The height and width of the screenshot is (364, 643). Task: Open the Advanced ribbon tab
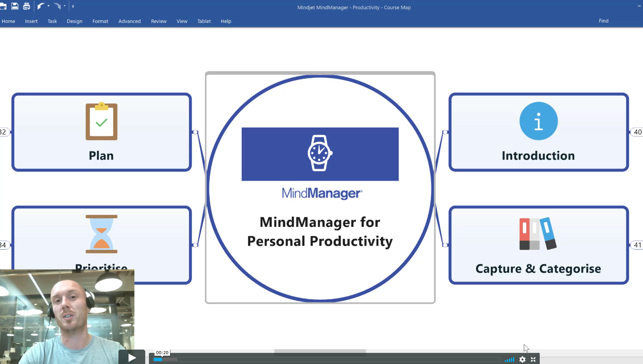click(x=130, y=21)
